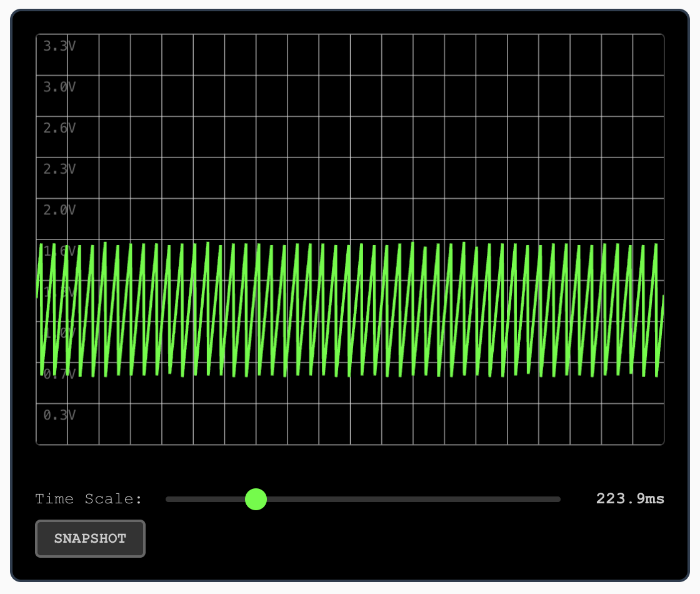Click the 0.3V axis label
The width and height of the screenshot is (700, 594).
point(59,415)
